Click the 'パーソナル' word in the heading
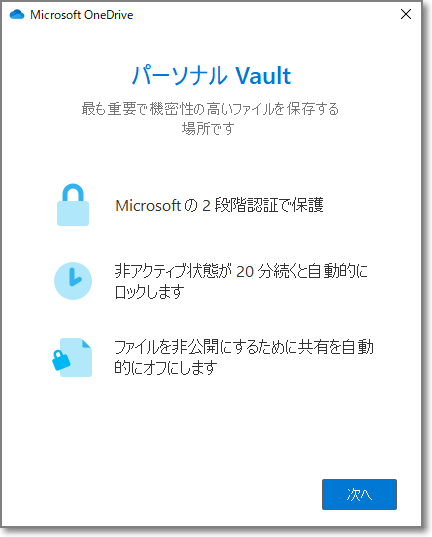Image resolution: width=432 pixels, height=537 pixels. coord(180,75)
